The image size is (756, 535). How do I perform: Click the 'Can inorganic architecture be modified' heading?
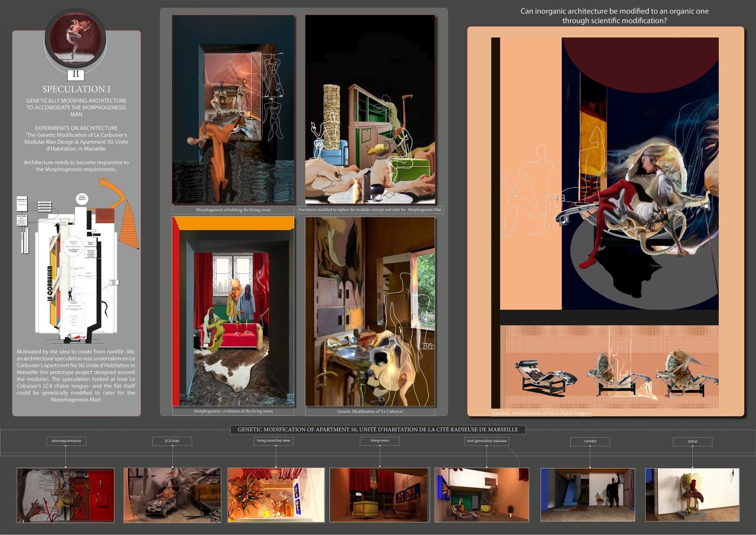(614, 16)
